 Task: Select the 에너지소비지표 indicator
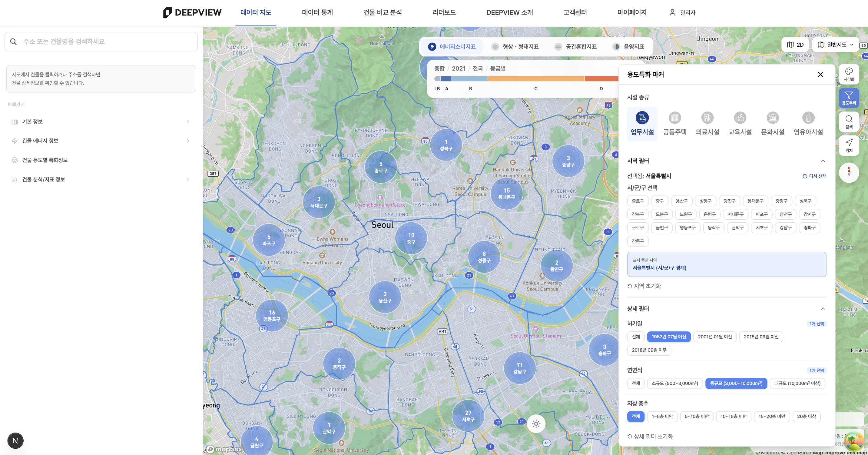tap(452, 47)
